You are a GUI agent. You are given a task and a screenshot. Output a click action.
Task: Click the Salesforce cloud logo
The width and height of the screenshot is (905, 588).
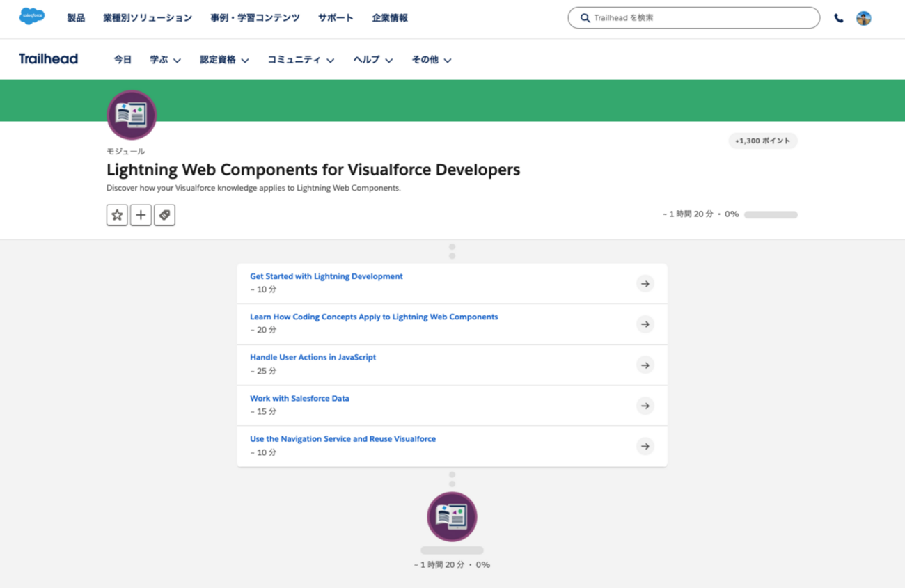33,16
